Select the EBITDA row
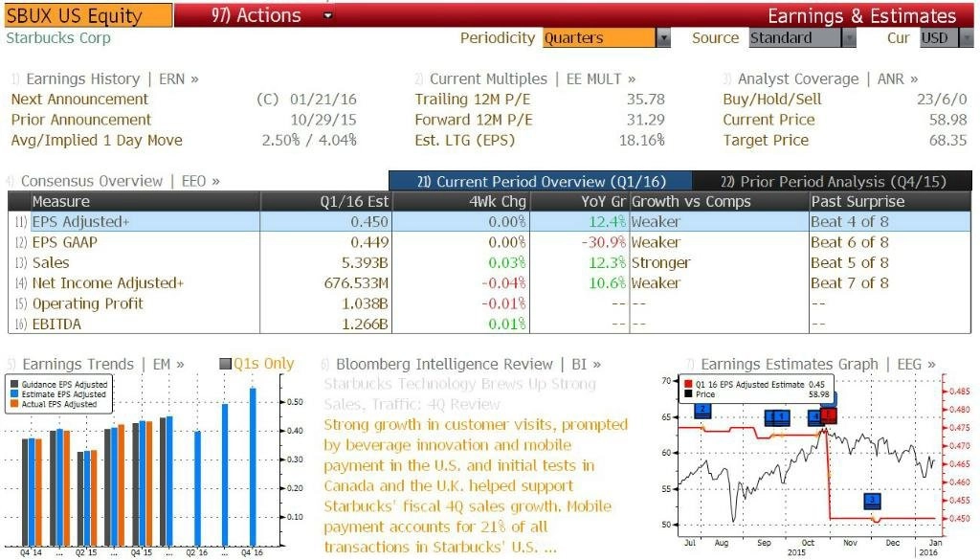The height and width of the screenshot is (560, 980). 489,325
